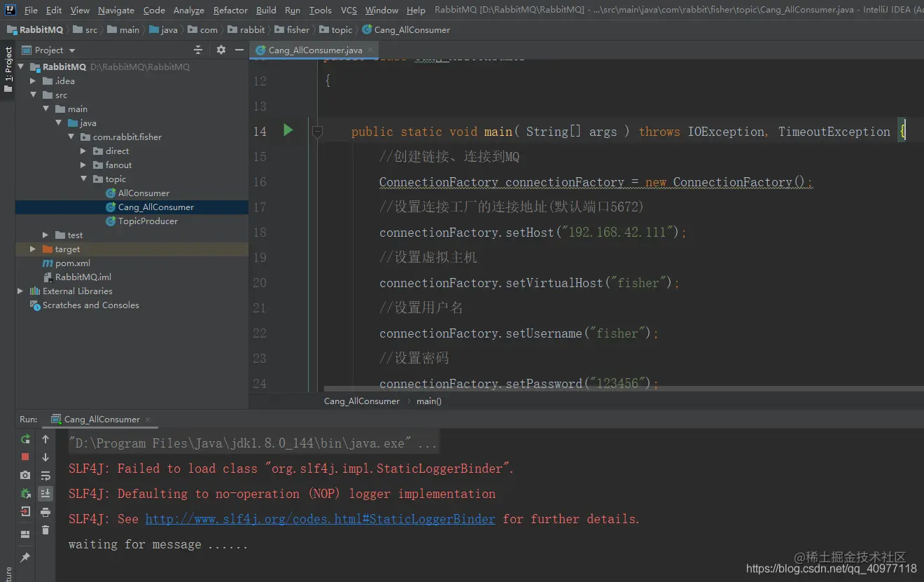Open the VCS menu
924x582 pixels.
[349, 10]
